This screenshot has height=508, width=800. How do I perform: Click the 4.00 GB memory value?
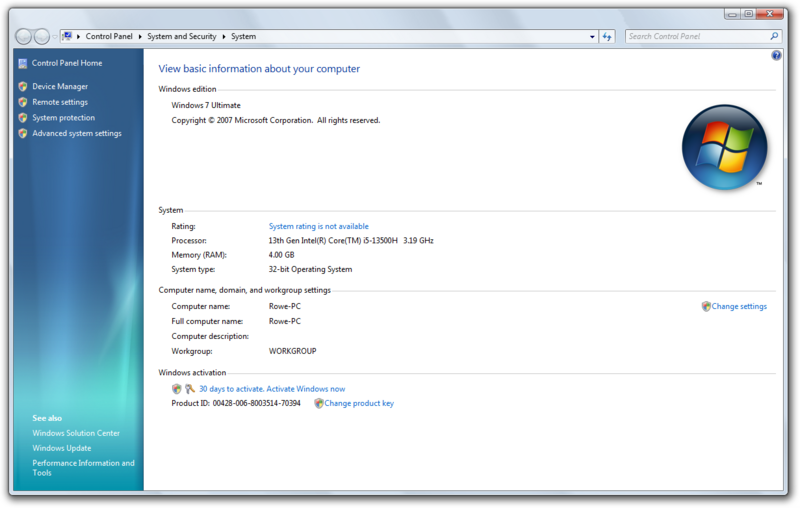(x=282, y=255)
